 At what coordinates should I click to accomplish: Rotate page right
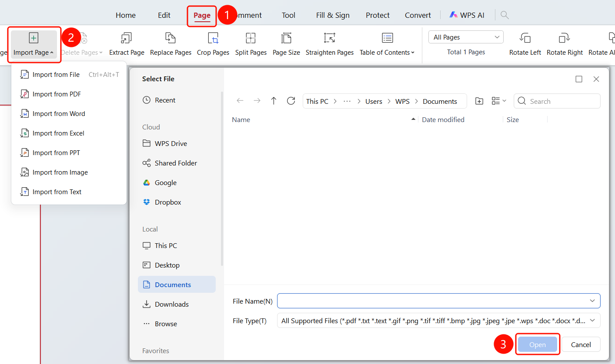tap(565, 44)
